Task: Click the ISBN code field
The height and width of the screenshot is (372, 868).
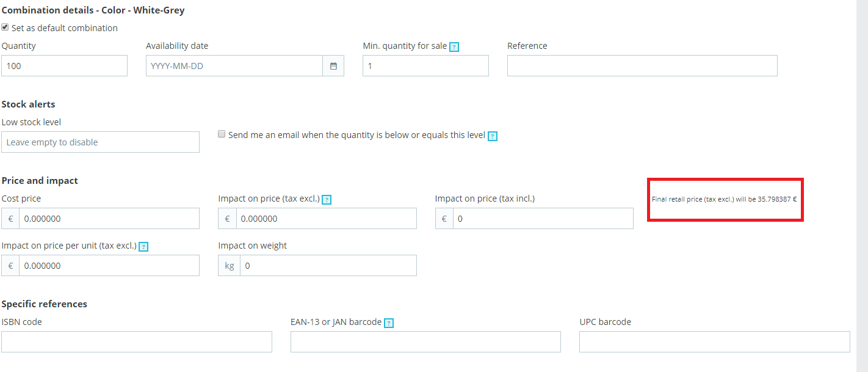Action: pyautogui.click(x=137, y=342)
